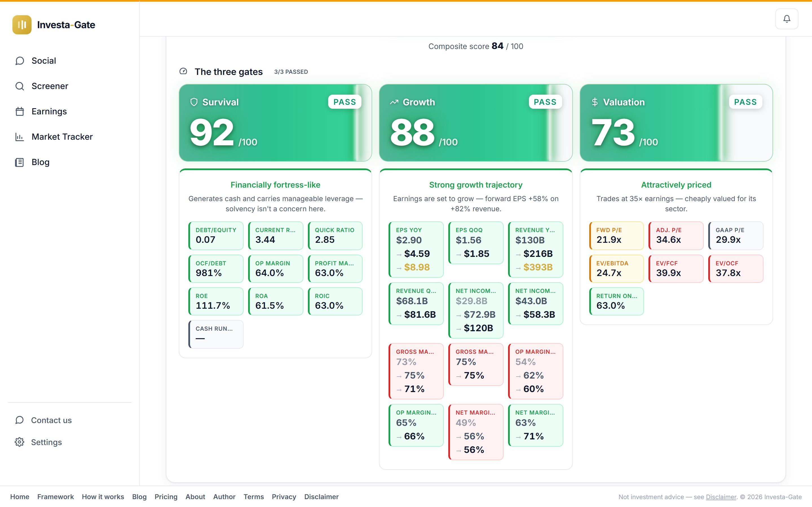Click the Market Tracker chart icon
812x507 pixels.
pos(20,137)
